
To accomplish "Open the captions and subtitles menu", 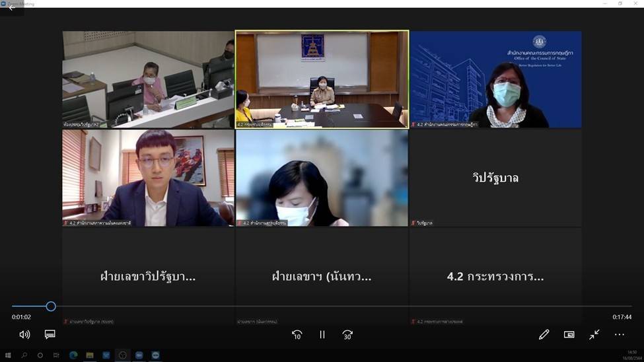I will tap(50, 335).
